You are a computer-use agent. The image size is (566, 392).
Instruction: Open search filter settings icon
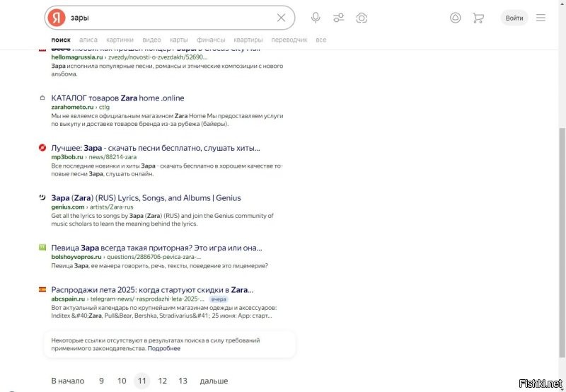339,18
